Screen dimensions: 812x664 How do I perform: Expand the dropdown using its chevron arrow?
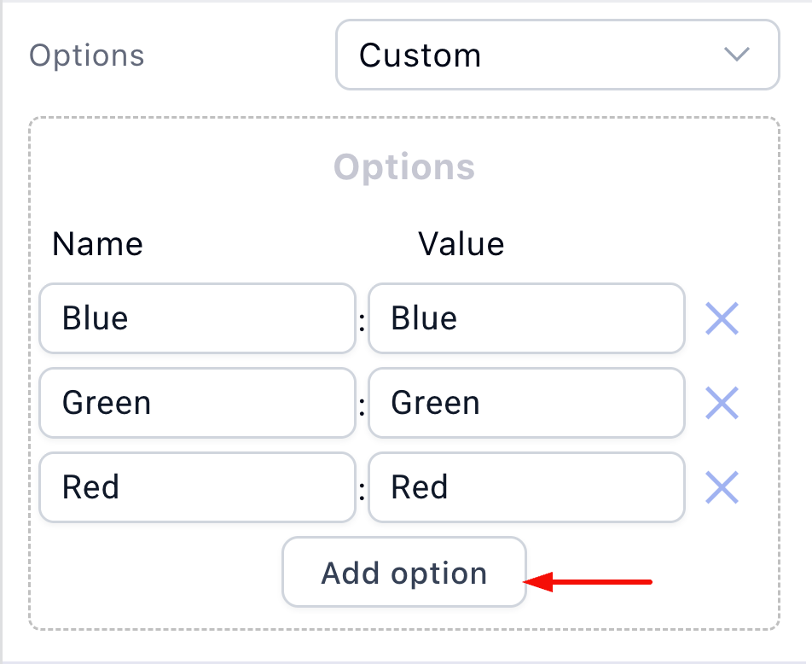point(735,55)
